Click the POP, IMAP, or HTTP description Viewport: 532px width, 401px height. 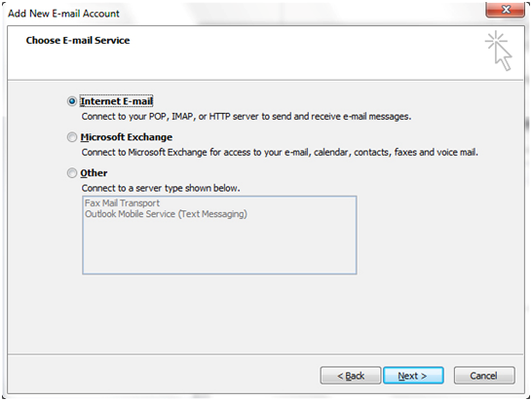coord(247,117)
